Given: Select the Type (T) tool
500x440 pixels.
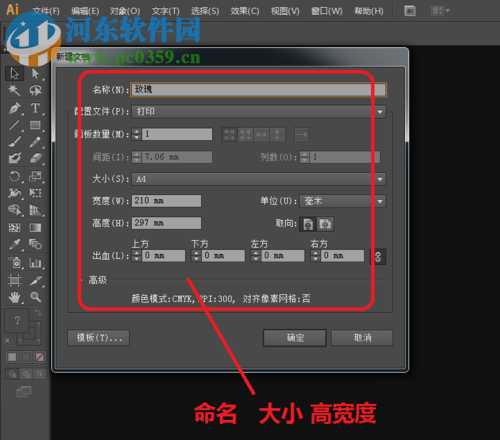Looking at the screenshot, I should pyautogui.click(x=35, y=108).
